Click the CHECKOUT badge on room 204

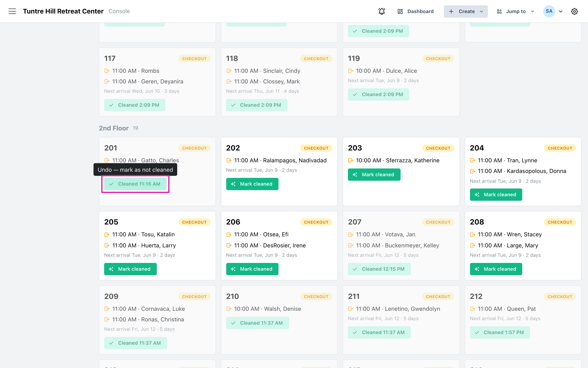point(560,148)
